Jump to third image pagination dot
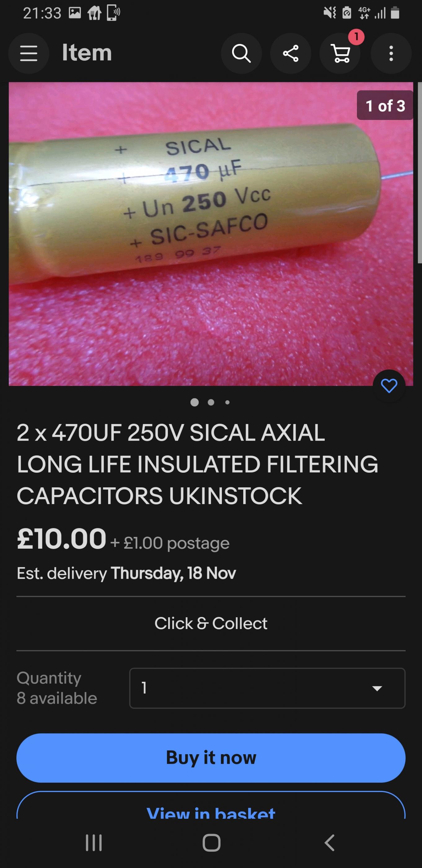The height and width of the screenshot is (868, 422). click(227, 402)
